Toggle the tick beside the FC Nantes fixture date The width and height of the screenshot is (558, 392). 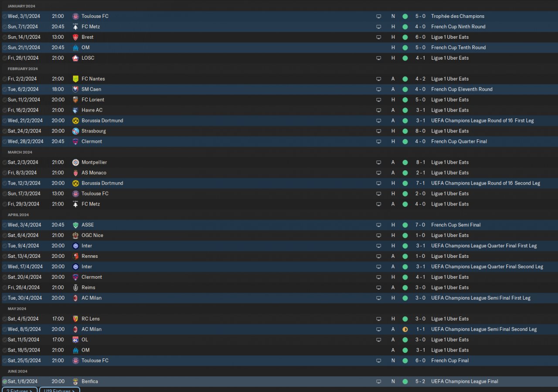click(x=4, y=79)
